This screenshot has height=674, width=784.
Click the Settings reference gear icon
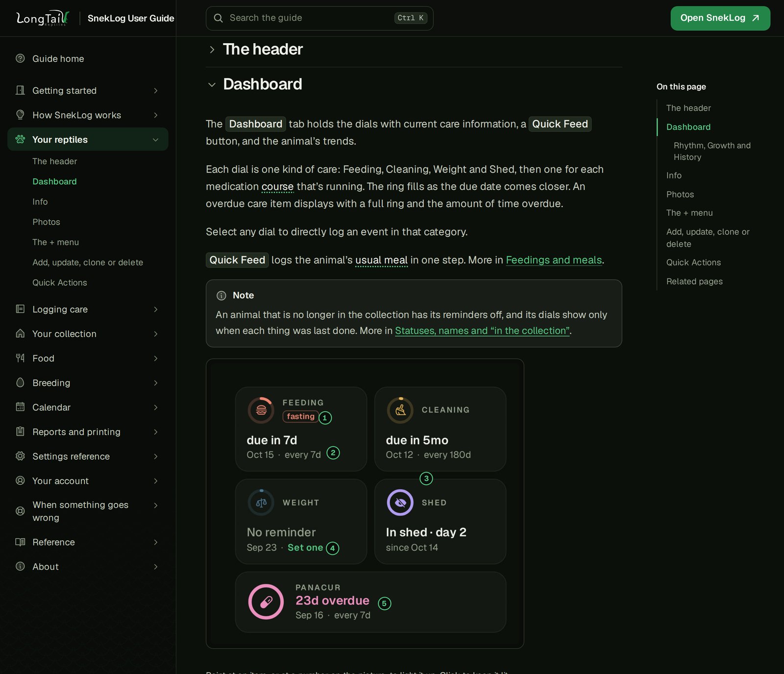[x=20, y=456]
